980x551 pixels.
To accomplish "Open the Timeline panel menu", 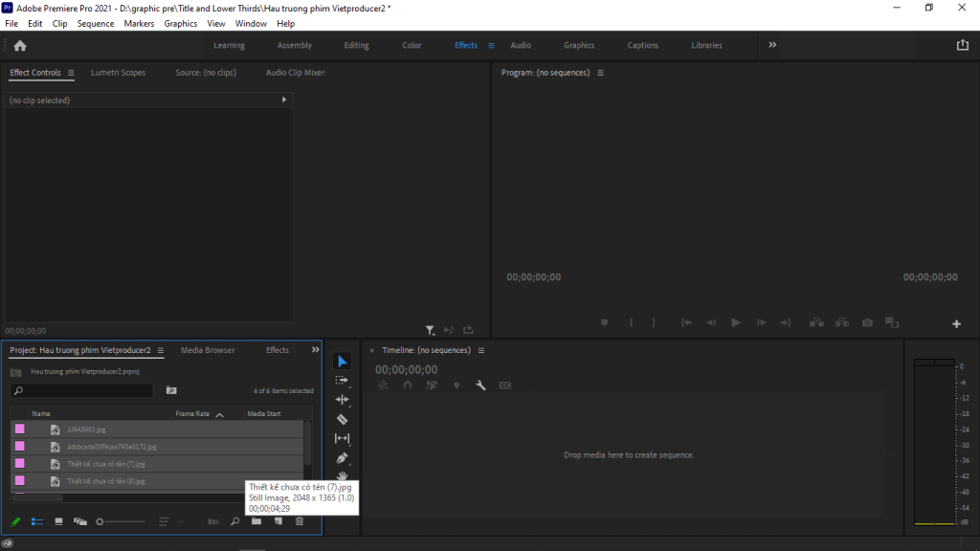I will click(x=481, y=350).
